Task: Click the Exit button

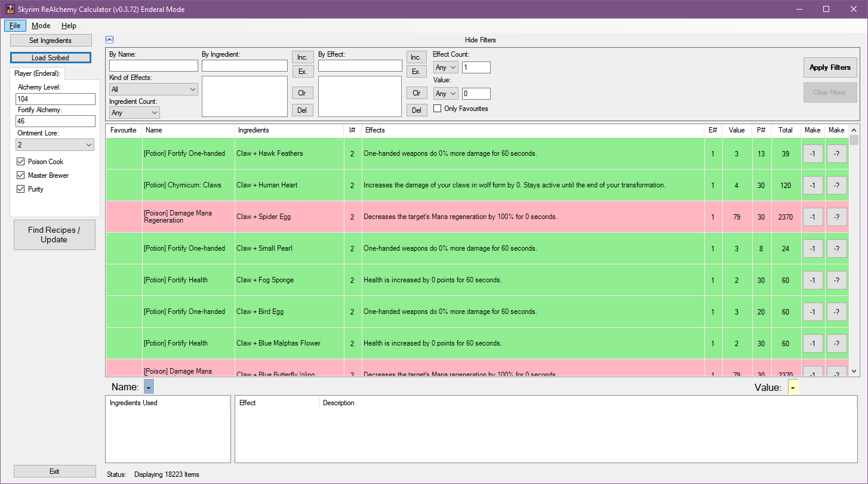Action: [x=54, y=471]
